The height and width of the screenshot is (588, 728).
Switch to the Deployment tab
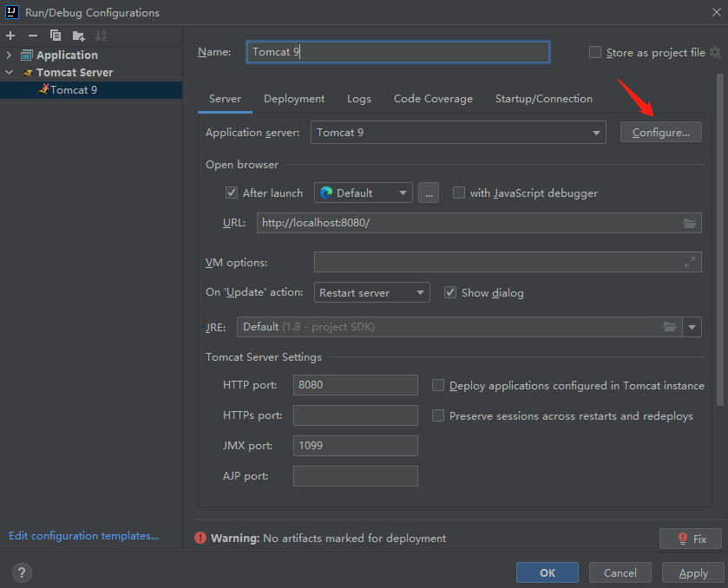pos(294,99)
